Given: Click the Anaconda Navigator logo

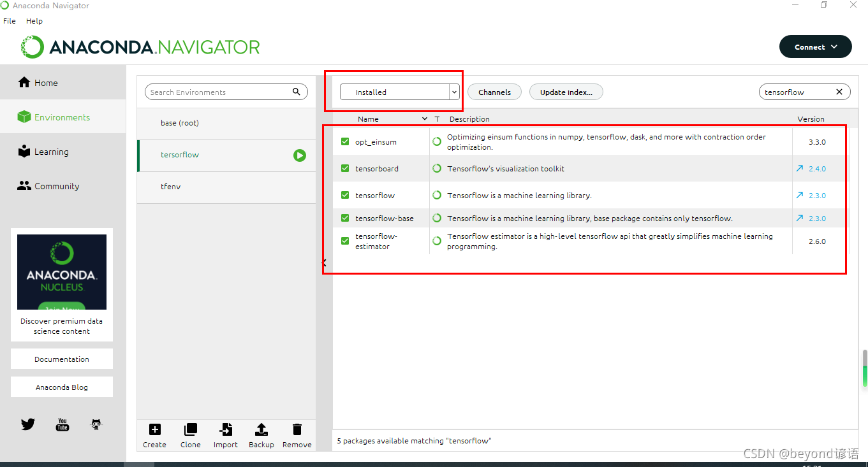Looking at the screenshot, I should point(140,47).
